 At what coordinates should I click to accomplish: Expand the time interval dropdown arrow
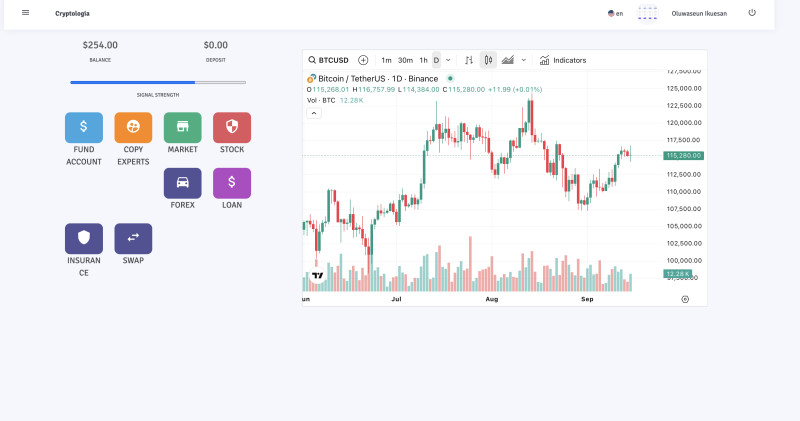(448, 60)
